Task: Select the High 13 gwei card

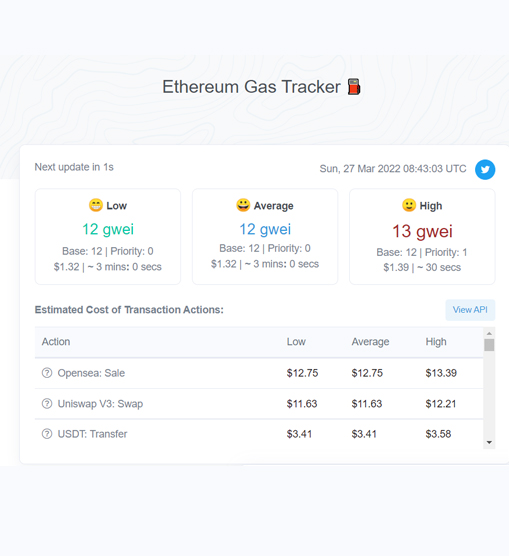Action: tap(422, 237)
